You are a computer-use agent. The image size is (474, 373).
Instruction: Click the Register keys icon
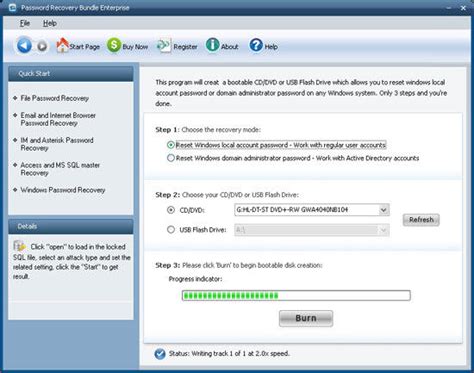[x=164, y=45]
